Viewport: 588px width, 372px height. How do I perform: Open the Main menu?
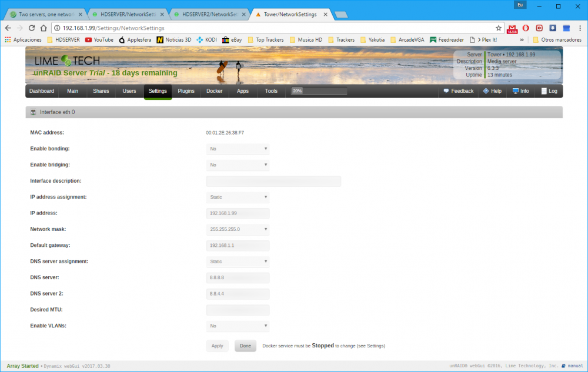(72, 91)
